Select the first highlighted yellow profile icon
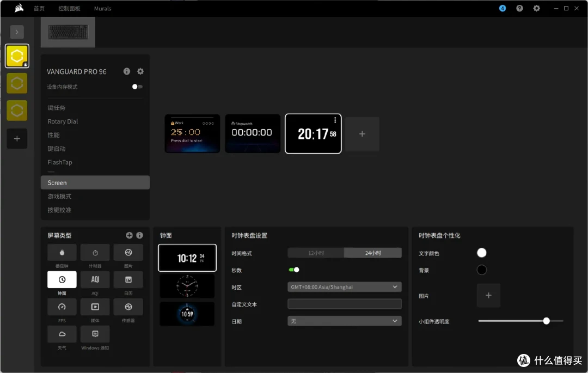Screen dimensions: 588x373 (x=17, y=56)
